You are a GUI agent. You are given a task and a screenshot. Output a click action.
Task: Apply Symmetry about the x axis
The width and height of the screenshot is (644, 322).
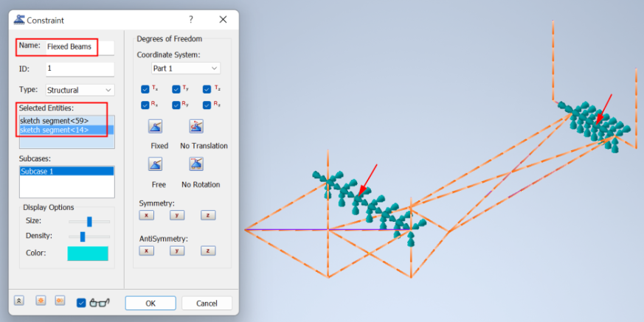click(x=147, y=215)
